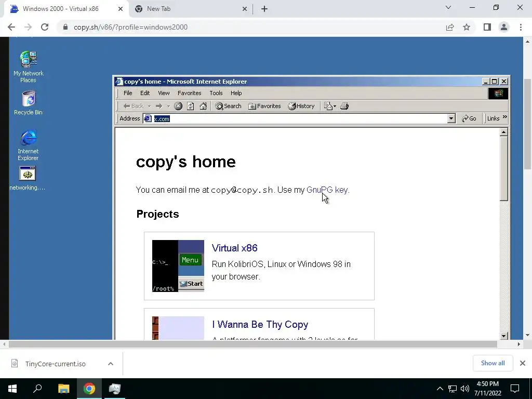
Task: Open the IE Favorites menu
Action: 189,93
